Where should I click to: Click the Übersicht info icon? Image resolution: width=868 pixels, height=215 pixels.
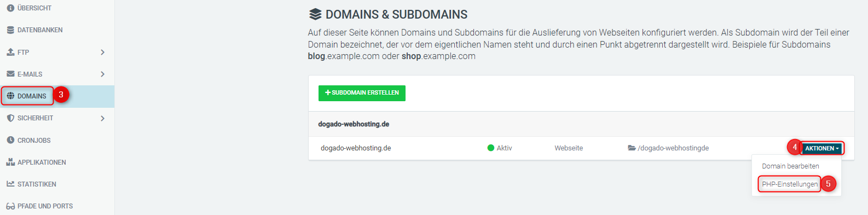click(10, 8)
